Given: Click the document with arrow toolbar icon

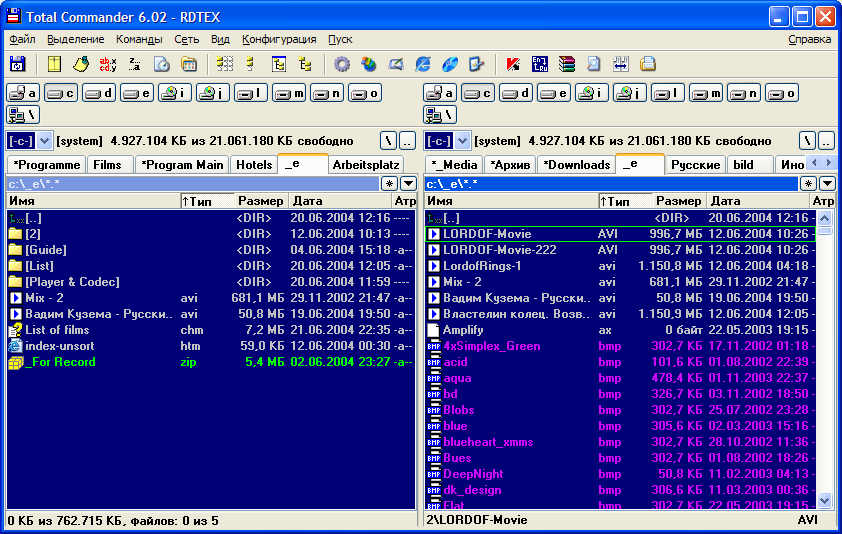Looking at the screenshot, I should click(476, 64).
